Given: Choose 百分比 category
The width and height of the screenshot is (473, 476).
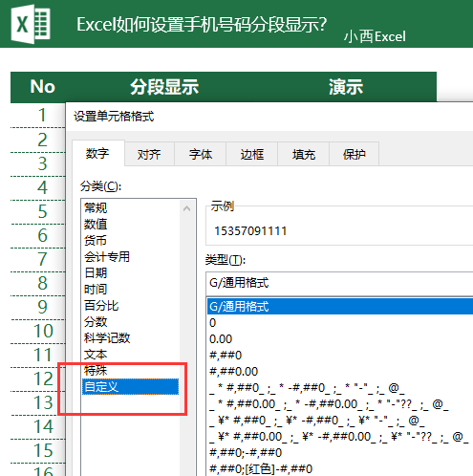Looking at the screenshot, I should [131, 306].
